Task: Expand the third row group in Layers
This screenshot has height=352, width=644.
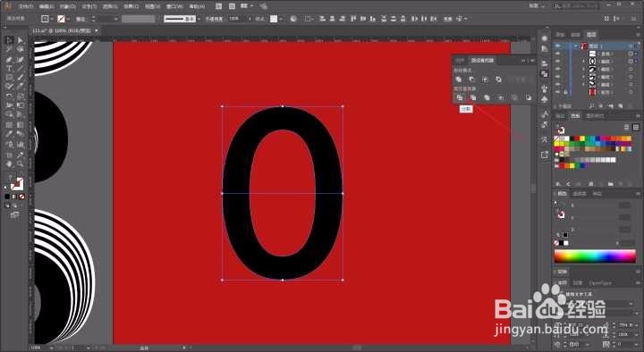Action: tap(583, 61)
